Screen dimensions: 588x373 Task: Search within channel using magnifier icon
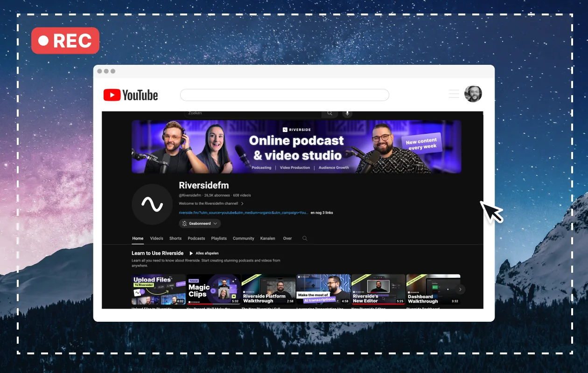tap(305, 238)
